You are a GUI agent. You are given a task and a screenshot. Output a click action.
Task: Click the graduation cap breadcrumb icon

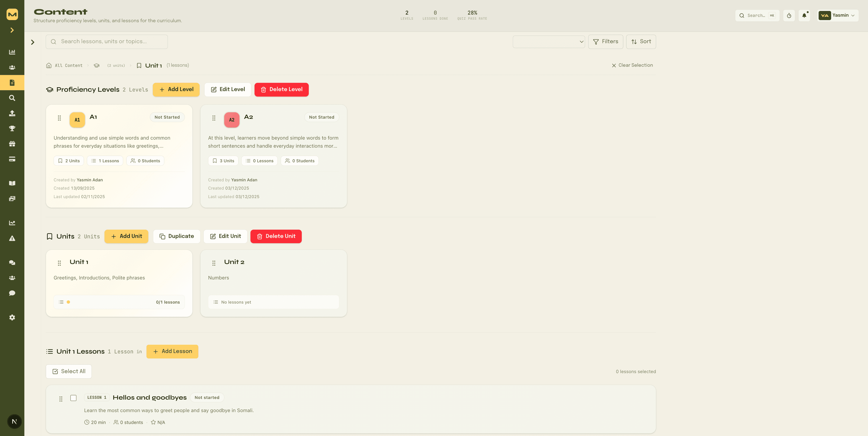[97, 65]
